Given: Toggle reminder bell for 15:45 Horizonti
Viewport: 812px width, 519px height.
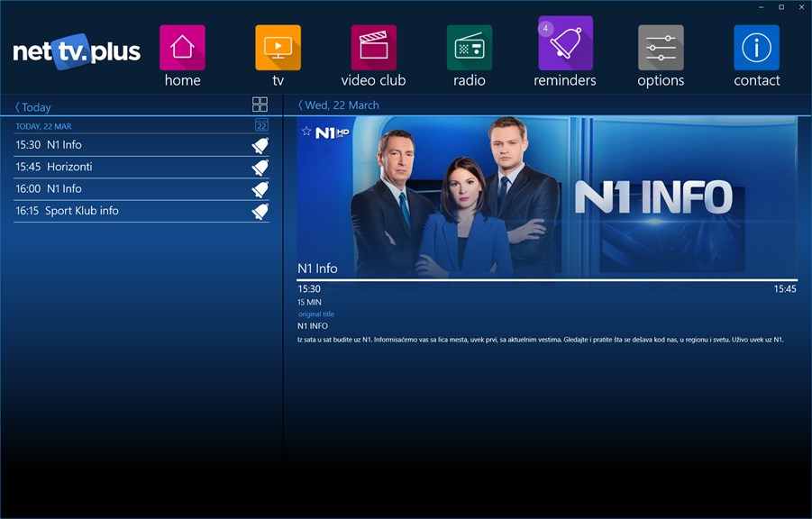Looking at the screenshot, I should (x=260, y=168).
